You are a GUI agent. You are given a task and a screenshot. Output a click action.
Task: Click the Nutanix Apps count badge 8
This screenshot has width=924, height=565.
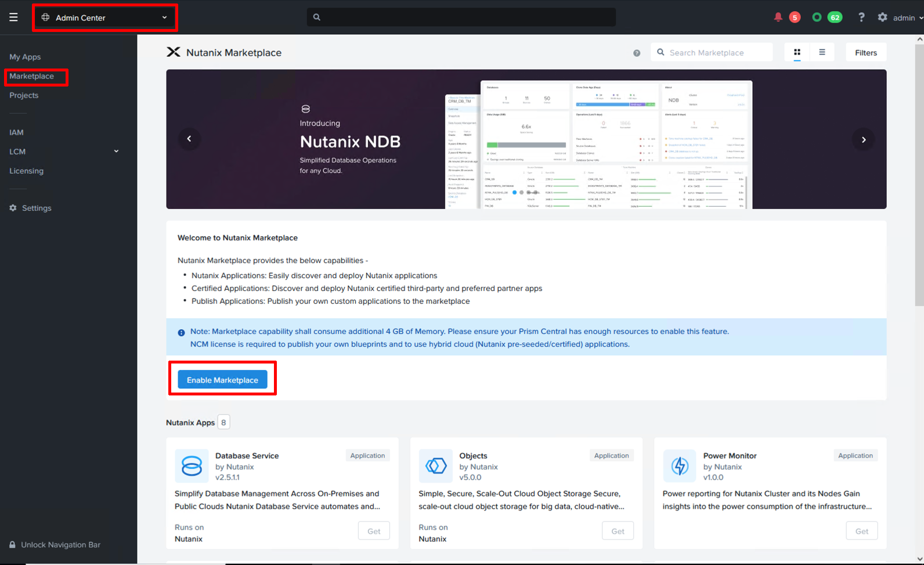tap(223, 422)
